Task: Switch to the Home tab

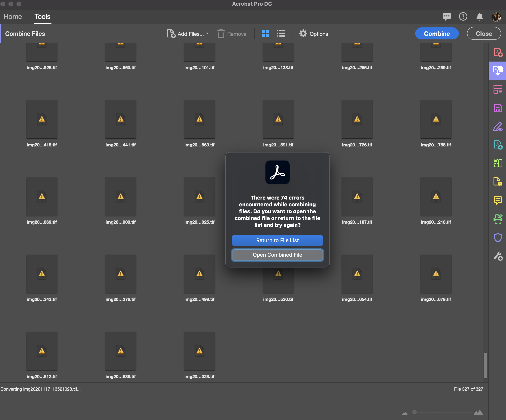Action: [x=13, y=16]
